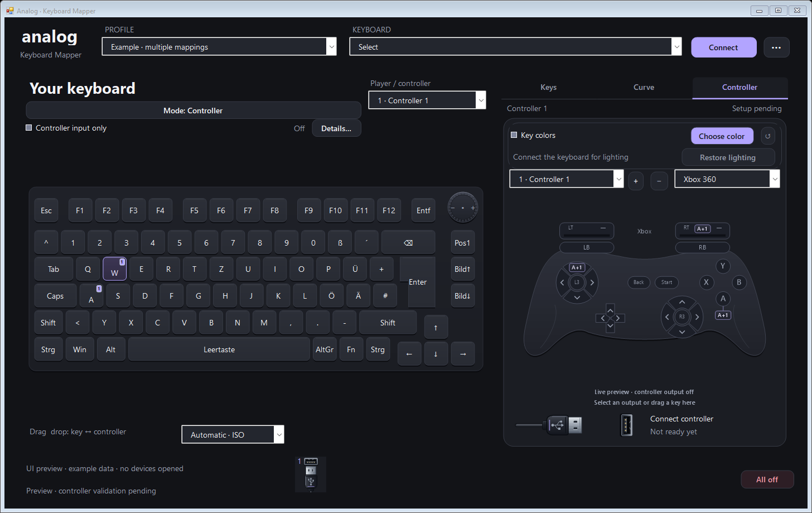Click the Choose color button
812x513 pixels.
[x=722, y=136]
